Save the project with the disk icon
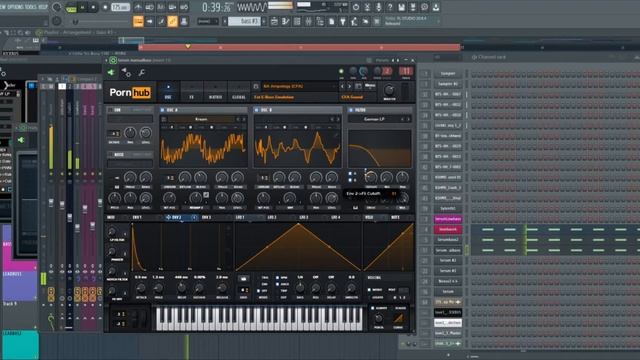 point(401,7)
